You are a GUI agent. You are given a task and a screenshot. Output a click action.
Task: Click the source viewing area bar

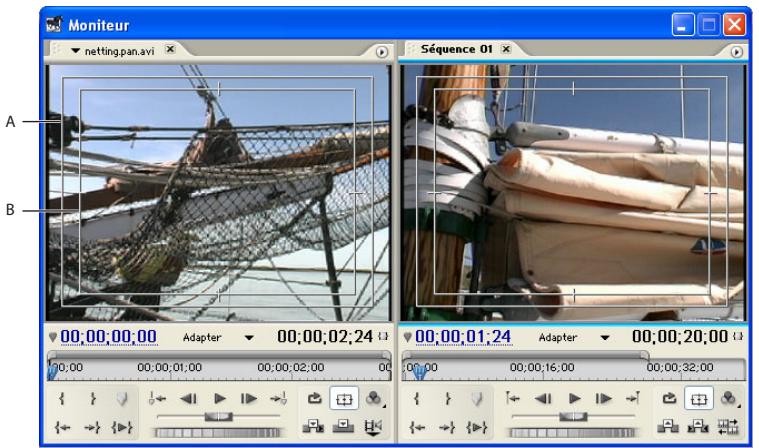(219, 355)
